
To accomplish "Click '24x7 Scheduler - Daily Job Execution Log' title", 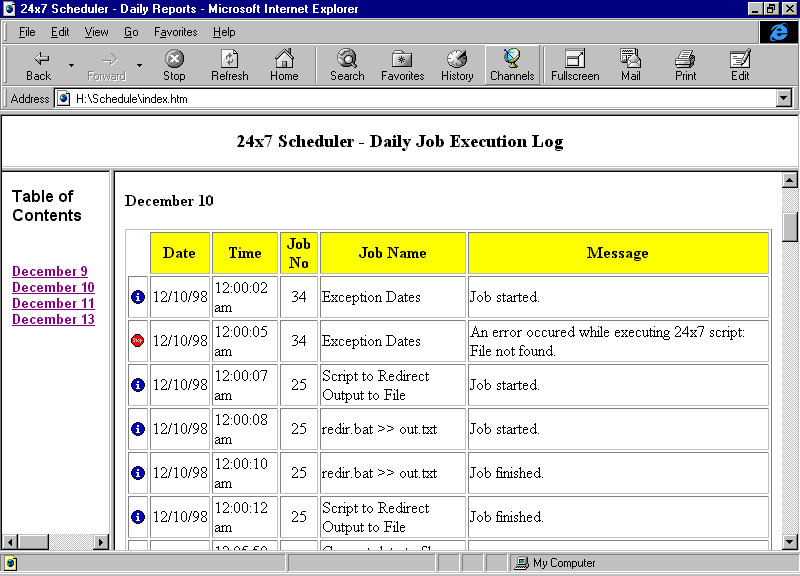I will [400, 141].
